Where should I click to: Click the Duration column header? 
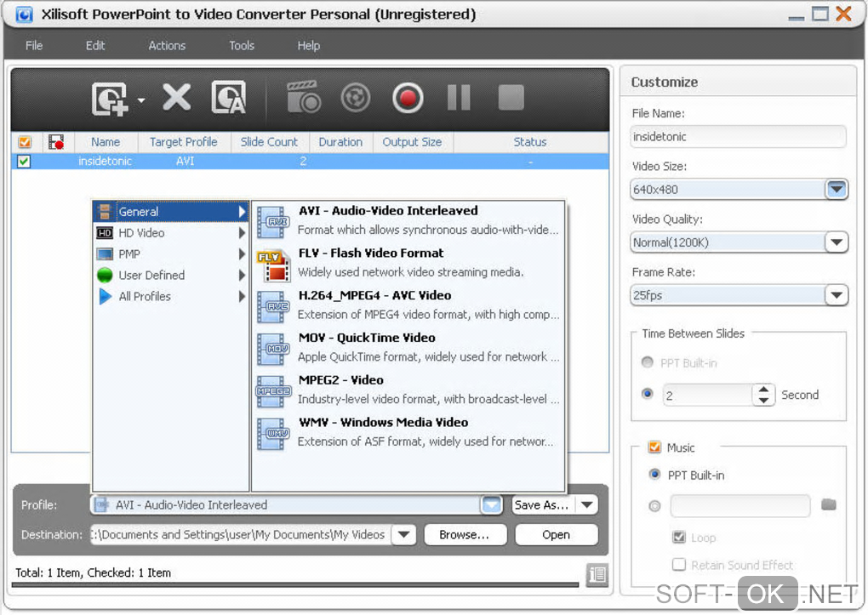tap(340, 142)
